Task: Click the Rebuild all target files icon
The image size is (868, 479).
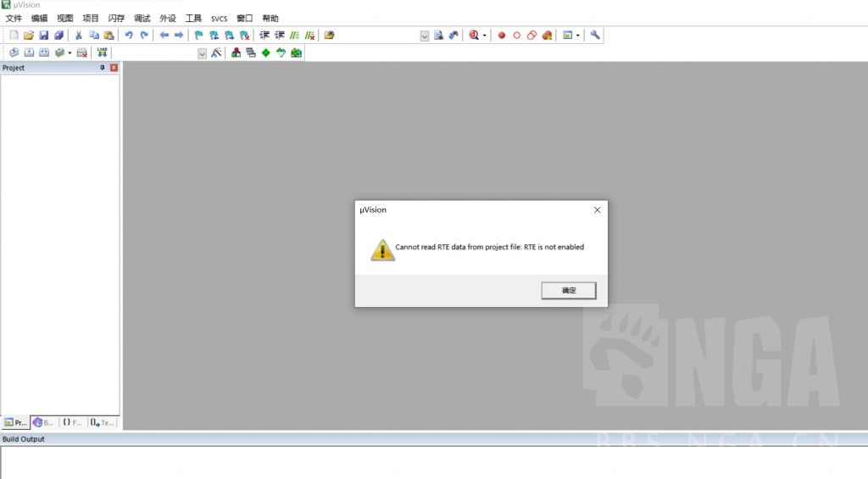Action: coord(44,53)
